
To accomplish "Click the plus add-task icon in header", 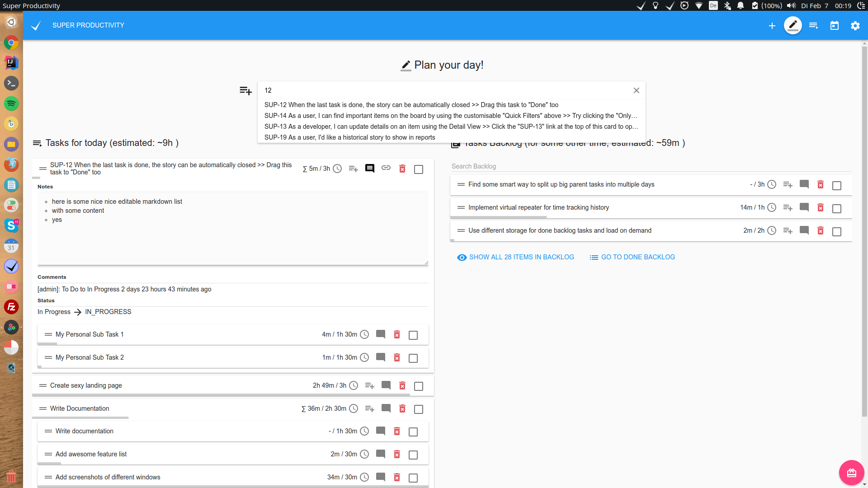I will 772,26.
